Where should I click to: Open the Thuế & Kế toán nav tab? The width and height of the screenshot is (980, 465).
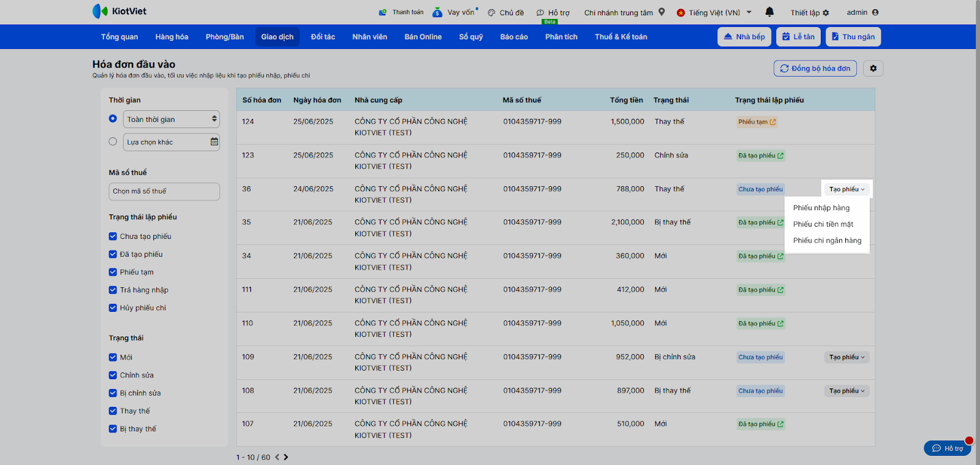tap(621, 37)
